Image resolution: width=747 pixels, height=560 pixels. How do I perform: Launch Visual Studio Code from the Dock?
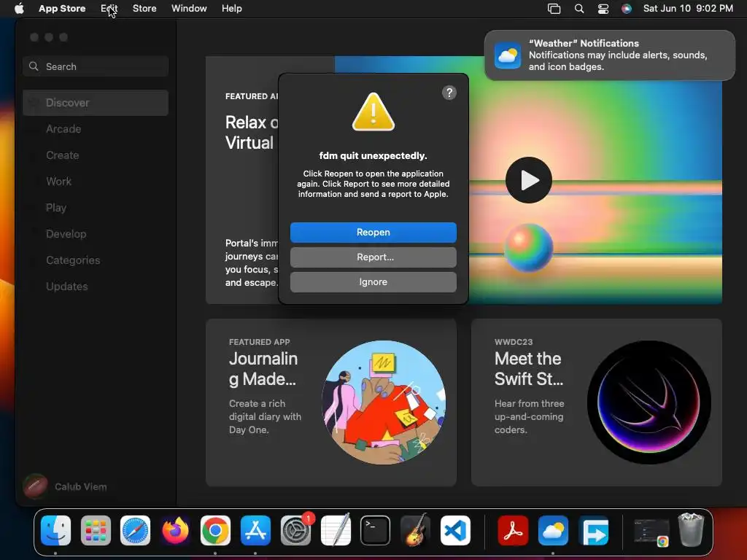pyautogui.click(x=455, y=530)
